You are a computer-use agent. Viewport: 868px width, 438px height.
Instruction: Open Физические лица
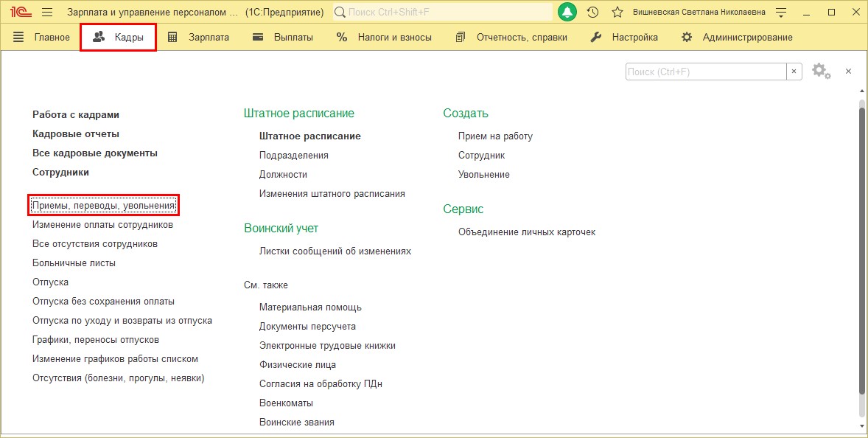point(297,365)
